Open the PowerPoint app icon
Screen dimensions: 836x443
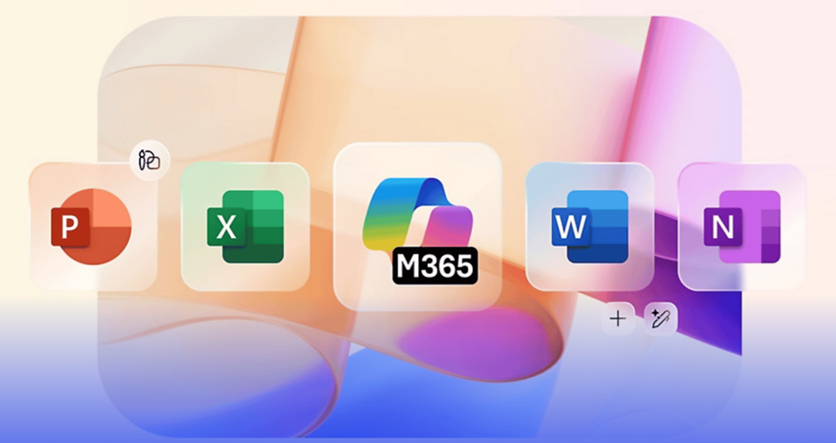point(93,227)
